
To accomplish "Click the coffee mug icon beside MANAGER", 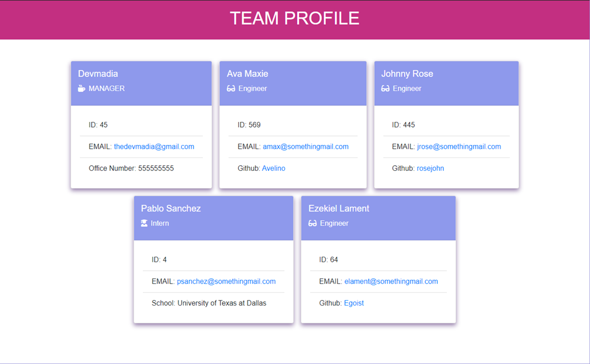I will pos(81,89).
